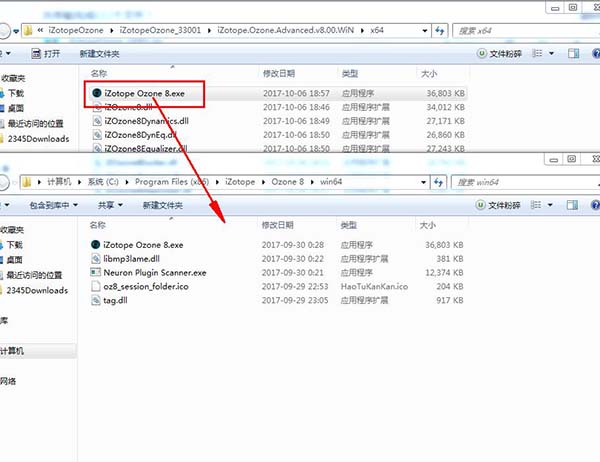
Task: Click Program Files (x86) breadcrumb
Action: (172, 182)
